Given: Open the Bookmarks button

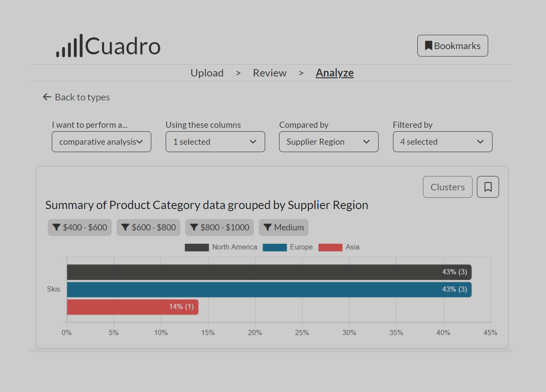Looking at the screenshot, I should point(453,46).
